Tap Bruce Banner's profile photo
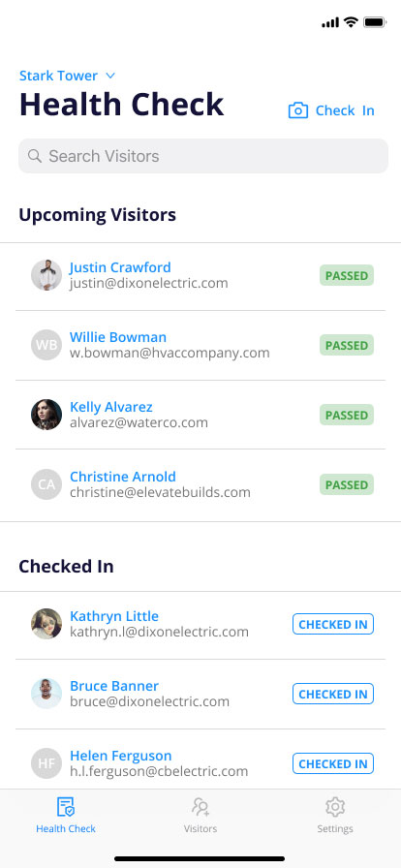Image resolution: width=401 pixels, height=868 pixels. (x=46, y=694)
